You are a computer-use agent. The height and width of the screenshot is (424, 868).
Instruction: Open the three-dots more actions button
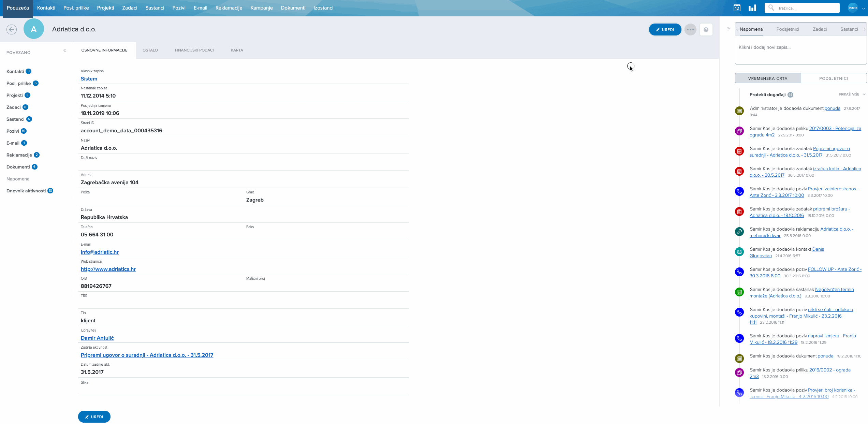pos(690,29)
